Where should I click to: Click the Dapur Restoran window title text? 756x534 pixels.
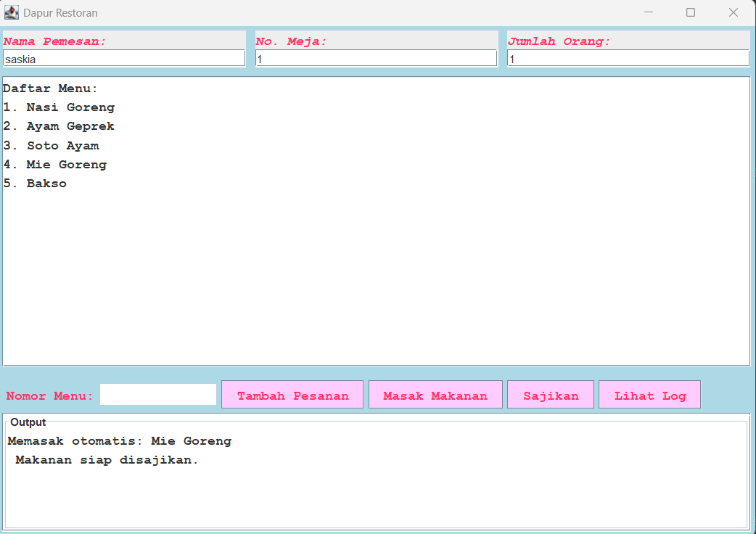point(60,13)
